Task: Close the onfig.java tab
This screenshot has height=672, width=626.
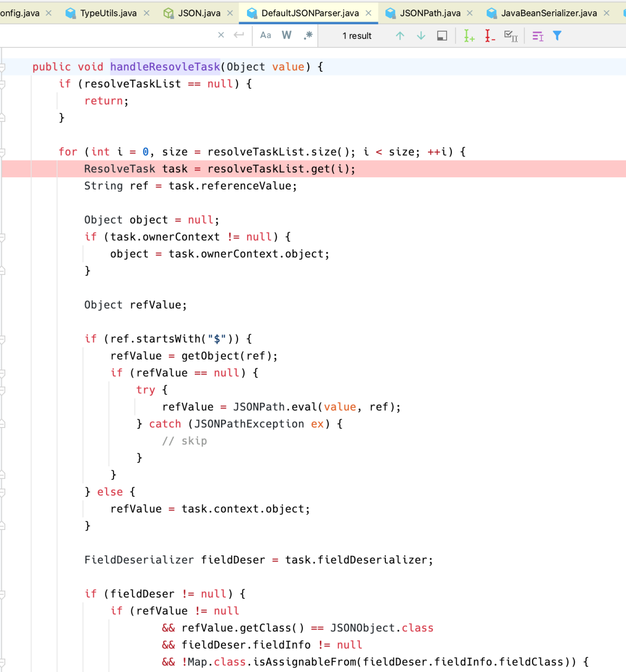Action: tap(49, 13)
